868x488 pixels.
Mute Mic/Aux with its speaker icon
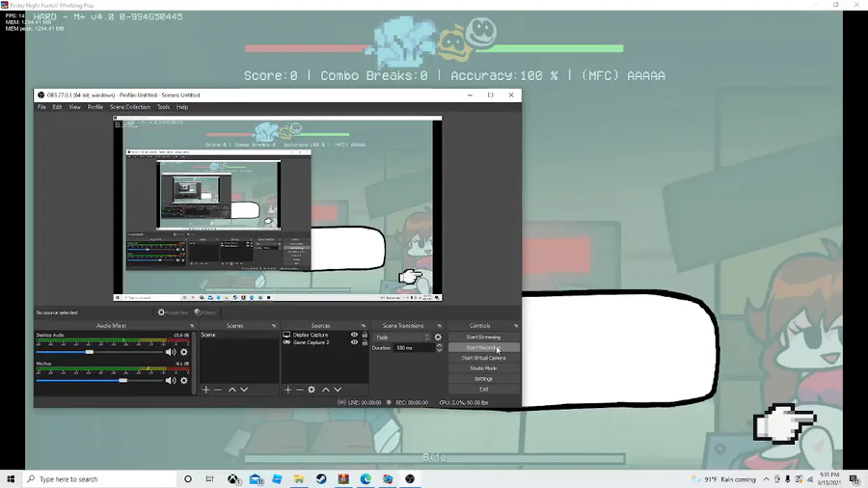click(171, 381)
